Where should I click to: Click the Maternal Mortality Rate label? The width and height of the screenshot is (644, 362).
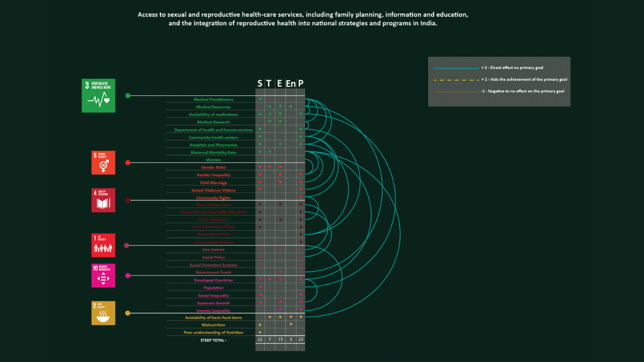tap(214, 153)
